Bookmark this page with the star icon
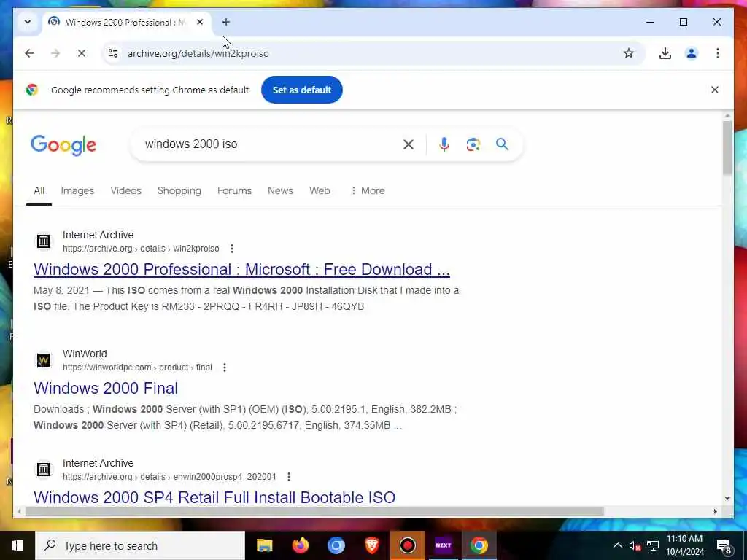This screenshot has width=747, height=560. point(628,53)
